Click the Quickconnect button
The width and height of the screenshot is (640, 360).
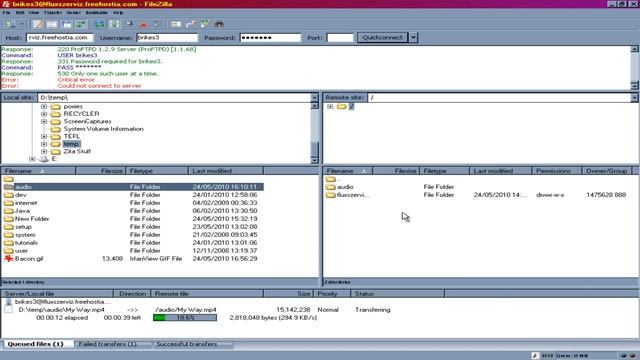point(382,38)
